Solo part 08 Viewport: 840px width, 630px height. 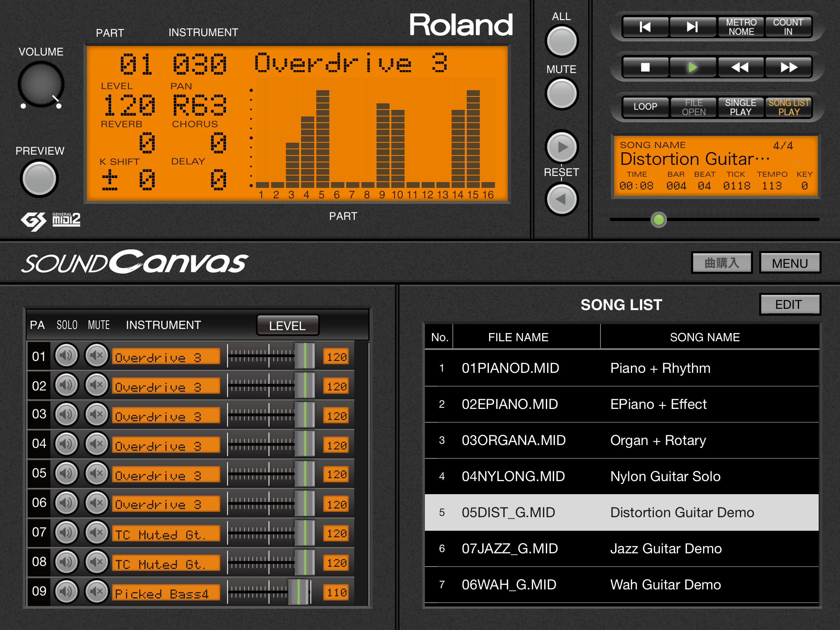coord(66,562)
